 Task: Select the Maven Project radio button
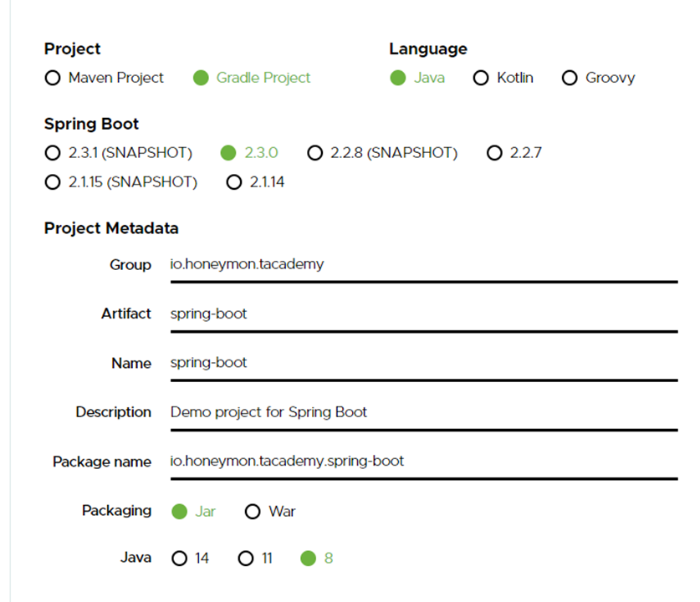click(x=53, y=78)
